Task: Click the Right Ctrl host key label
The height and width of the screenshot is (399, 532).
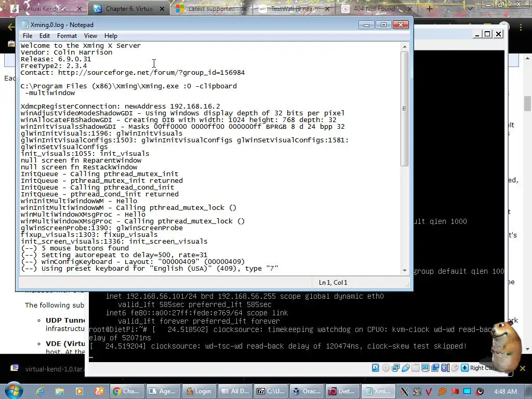Action: (x=481, y=368)
